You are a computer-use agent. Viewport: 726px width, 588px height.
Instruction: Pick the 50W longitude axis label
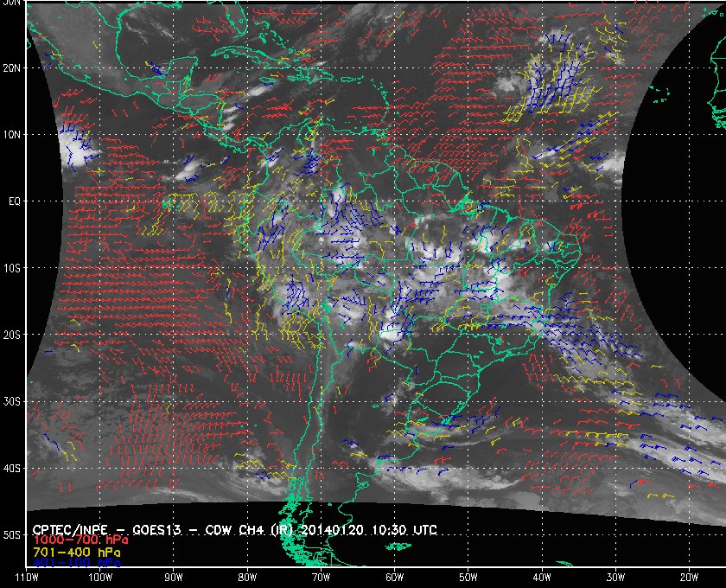[x=468, y=577]
